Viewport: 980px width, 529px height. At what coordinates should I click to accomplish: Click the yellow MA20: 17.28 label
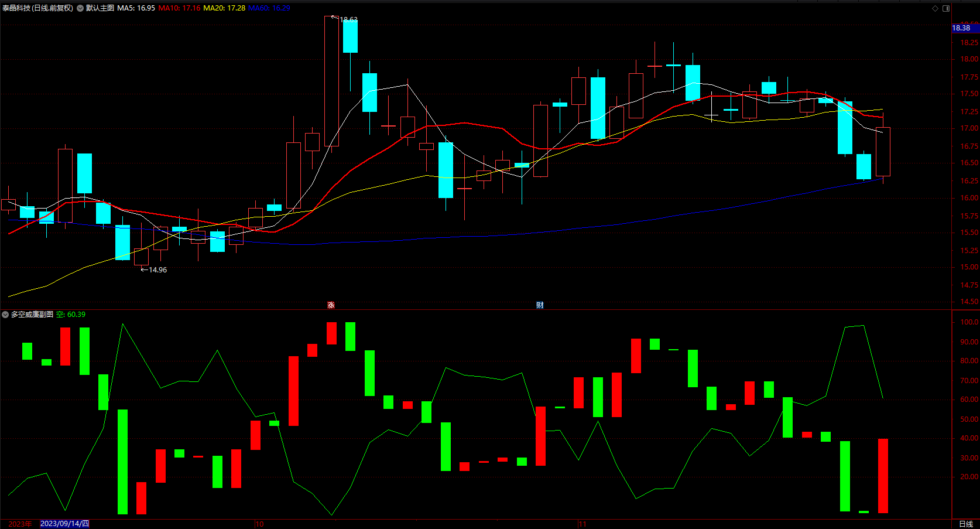[x=224, y=8]
